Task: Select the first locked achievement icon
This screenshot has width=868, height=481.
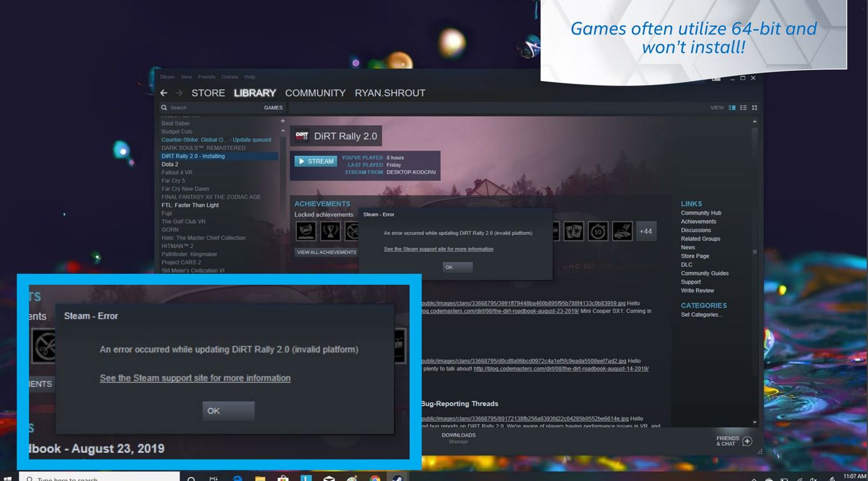Action: [306, 231]
